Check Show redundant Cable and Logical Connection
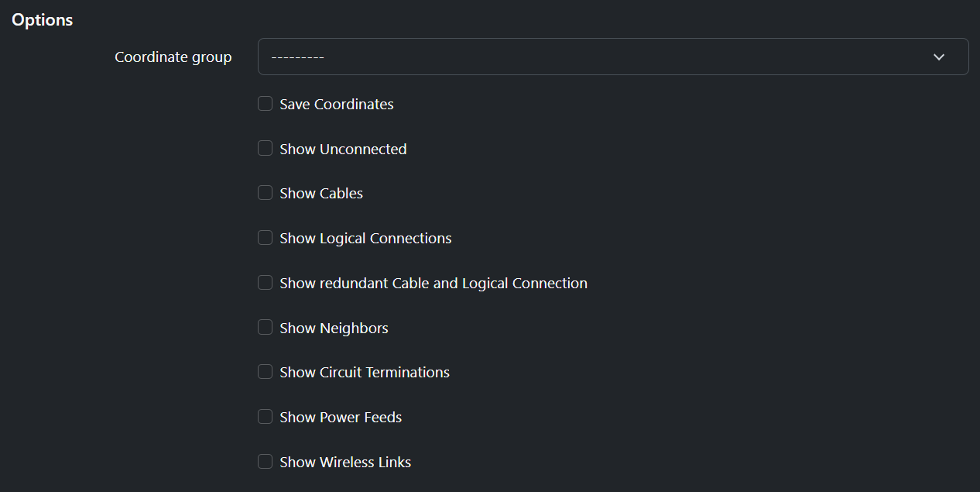Screen dimensions: 980x492 click(x=265, y=282)
